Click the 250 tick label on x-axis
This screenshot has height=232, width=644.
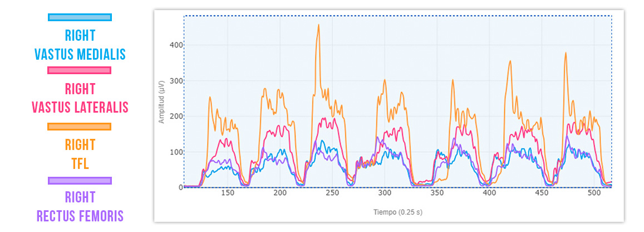pyautogui.click(x=332, y=193)
